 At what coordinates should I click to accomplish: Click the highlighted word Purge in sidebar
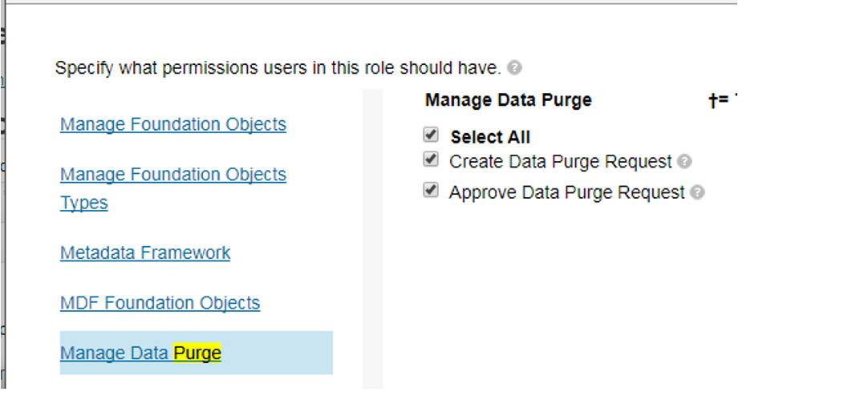(x=197, y=353)
